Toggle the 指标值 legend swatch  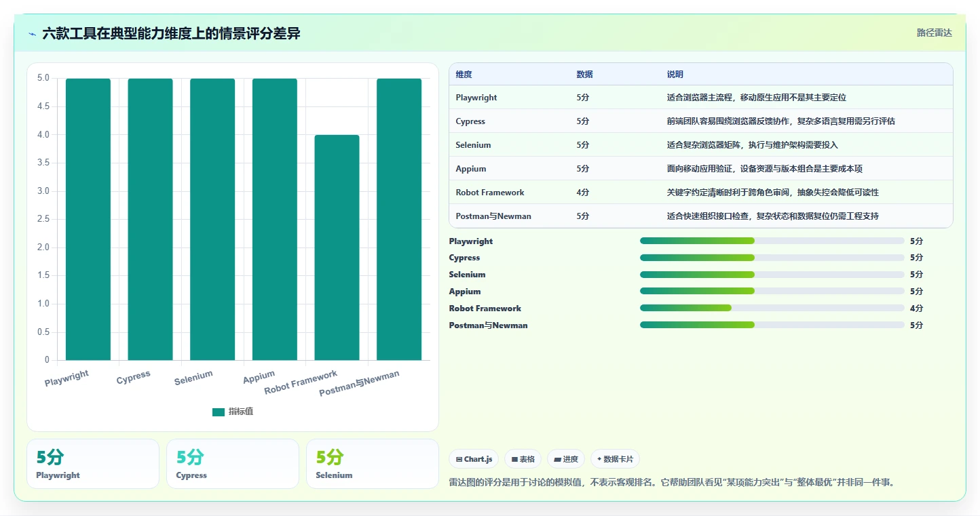[218, 412]
